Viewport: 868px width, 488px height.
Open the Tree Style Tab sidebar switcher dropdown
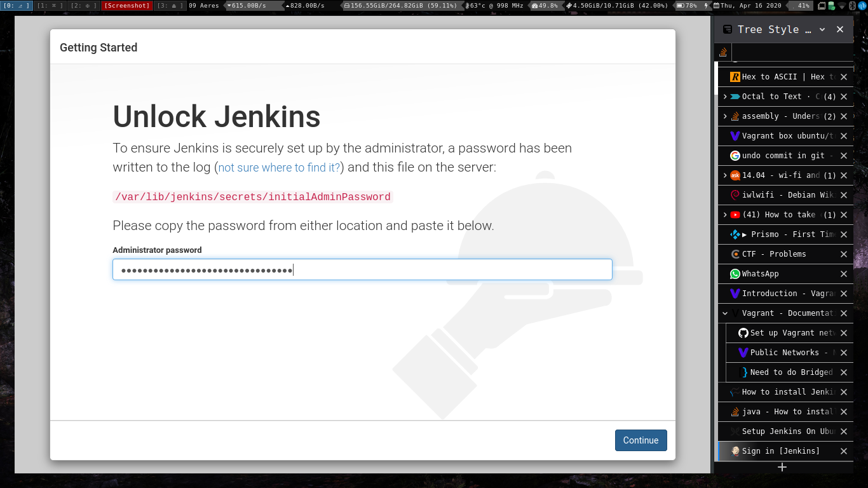[x=822, y=29]
